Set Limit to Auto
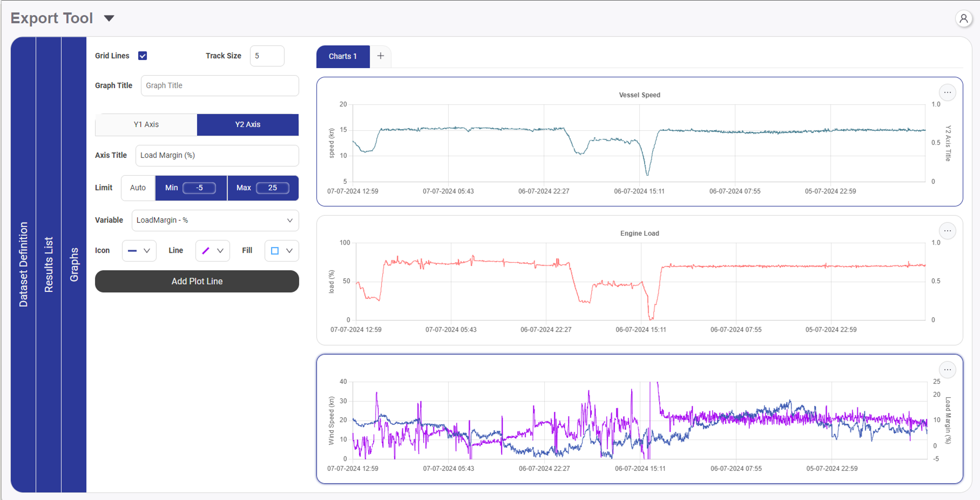 [x=138, y=188]
